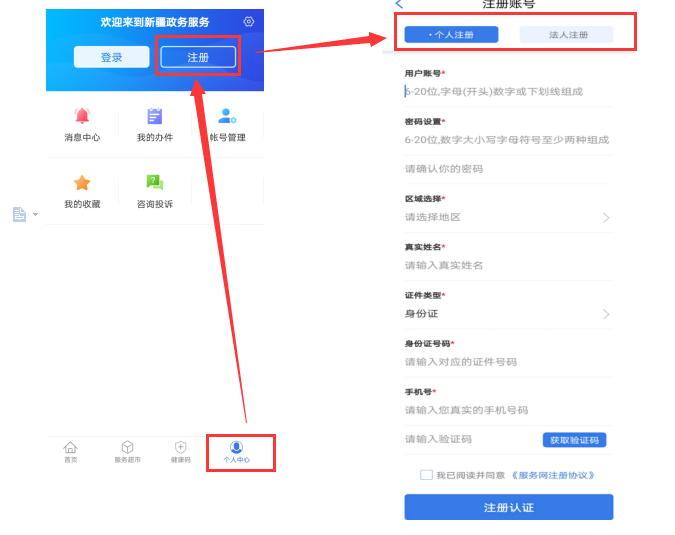Focus the 请输入验证码 field
Viewport: 675px width, 535px height.
(471, 439)
